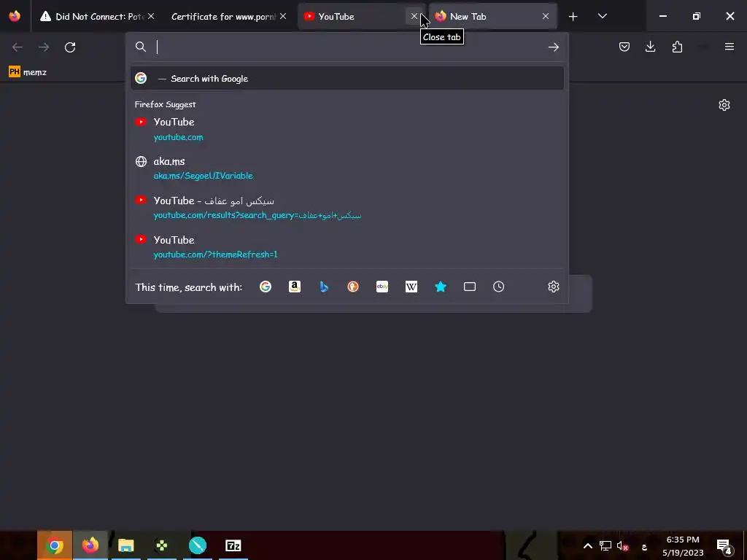Open 7-Zip from taskbar
The height and width of the screenshot is (560, 747).
(x=233, y=545)
